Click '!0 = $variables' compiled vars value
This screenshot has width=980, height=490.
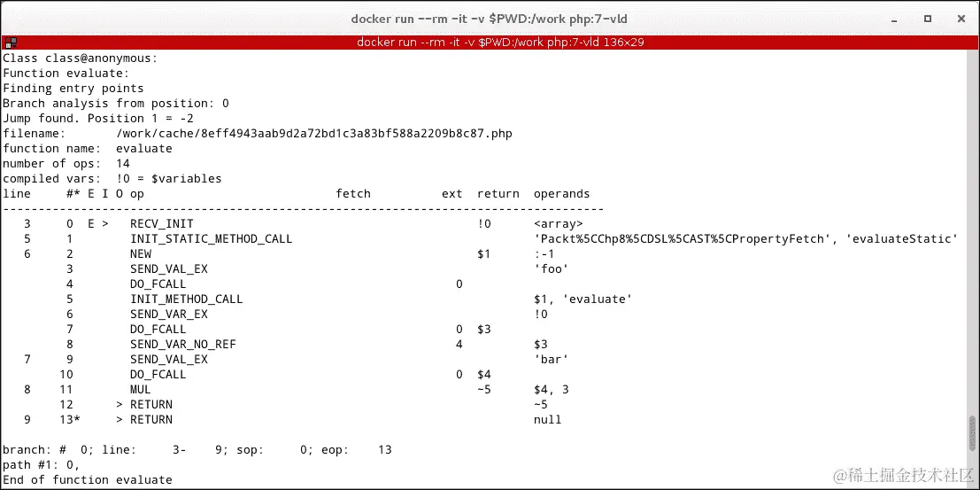tap(169, 178)
